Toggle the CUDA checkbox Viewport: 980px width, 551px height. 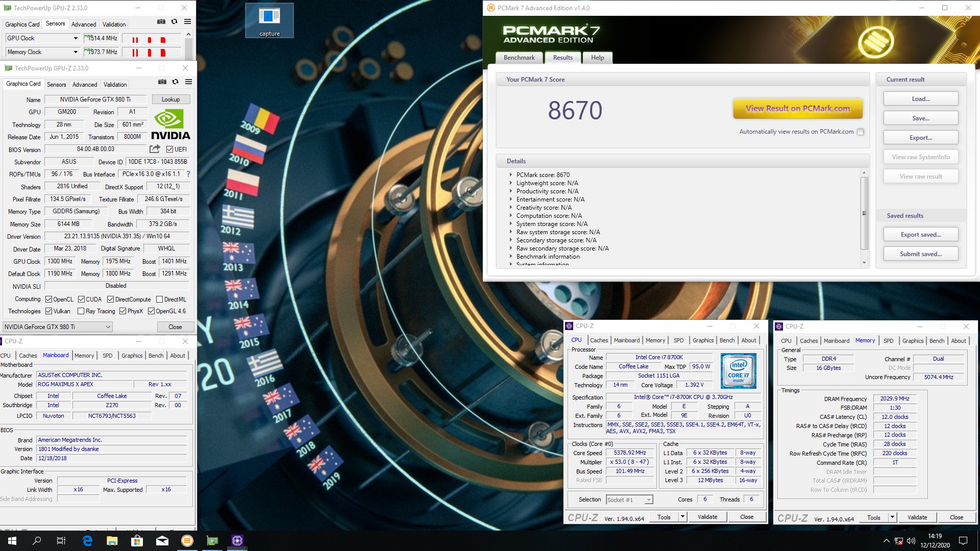click(81, 299)
